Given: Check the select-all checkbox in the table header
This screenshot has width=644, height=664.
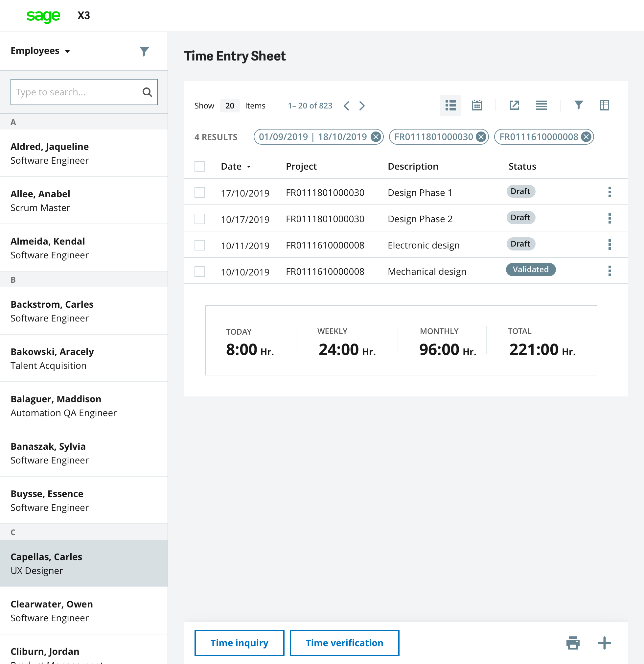Looking at the screenshot, I should tap(200, 166).
